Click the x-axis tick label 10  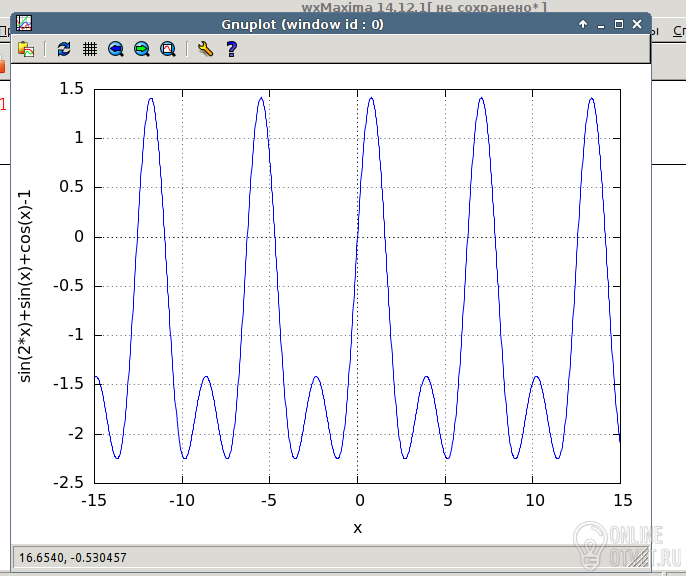[x=535, y=500]
